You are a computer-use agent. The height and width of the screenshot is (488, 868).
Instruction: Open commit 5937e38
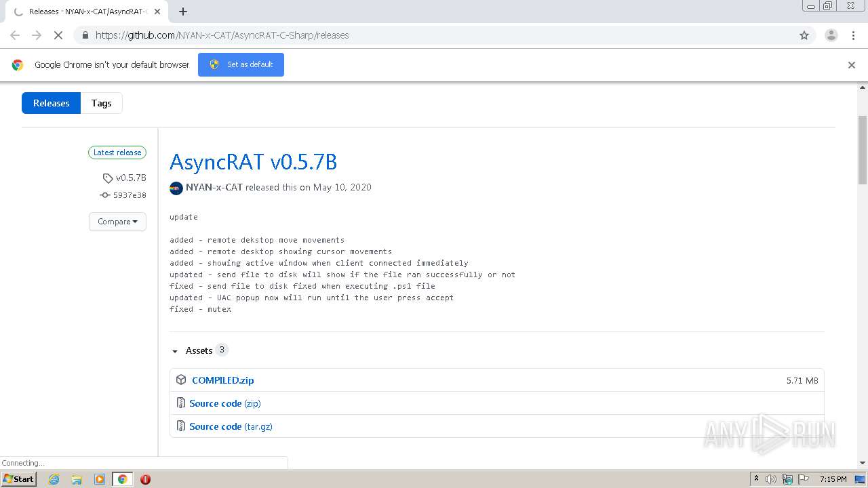[x=123, y=195]
